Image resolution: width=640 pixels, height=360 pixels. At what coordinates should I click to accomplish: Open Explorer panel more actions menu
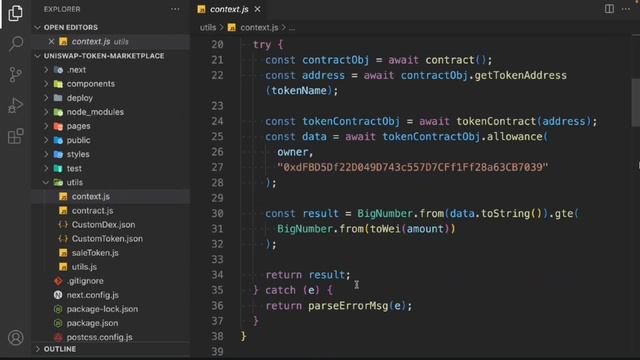click(175, 9)
